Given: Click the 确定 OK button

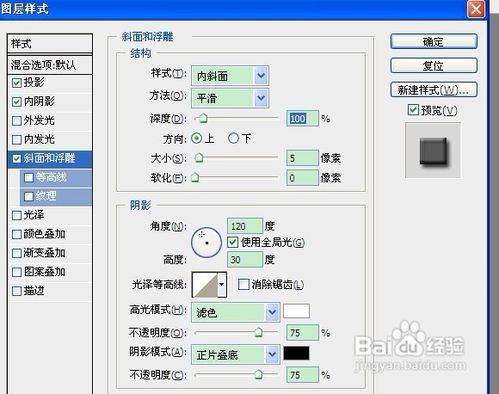Looking at the screenshot, I should [x=434, y=42].
